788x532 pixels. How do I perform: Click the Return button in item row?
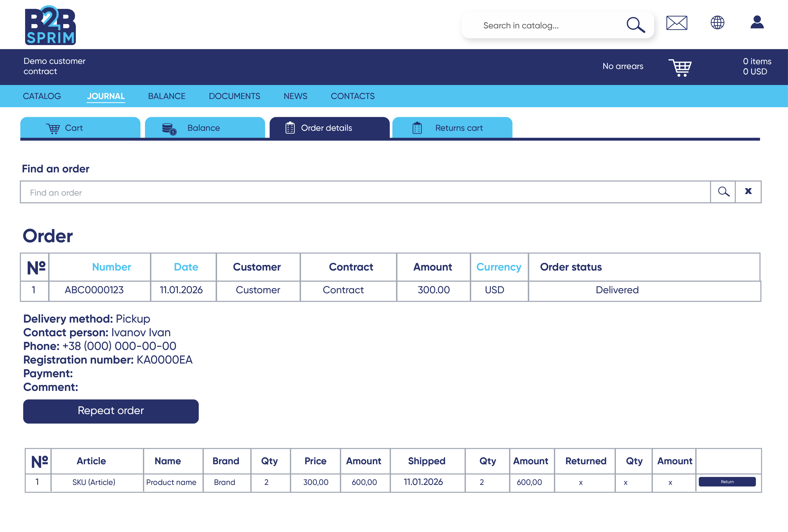click(727, 481)
